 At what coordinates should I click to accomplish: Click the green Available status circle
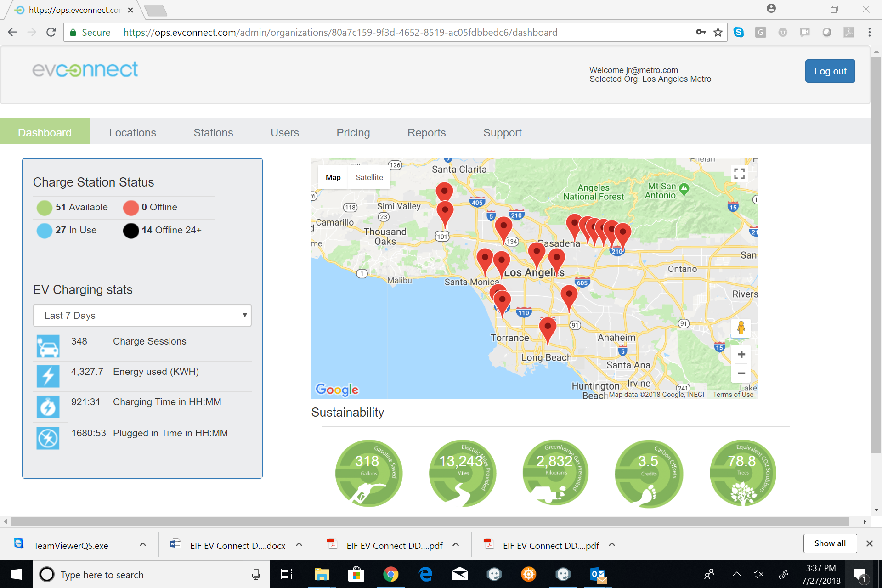pyautogui.click(x=45, y=208)
